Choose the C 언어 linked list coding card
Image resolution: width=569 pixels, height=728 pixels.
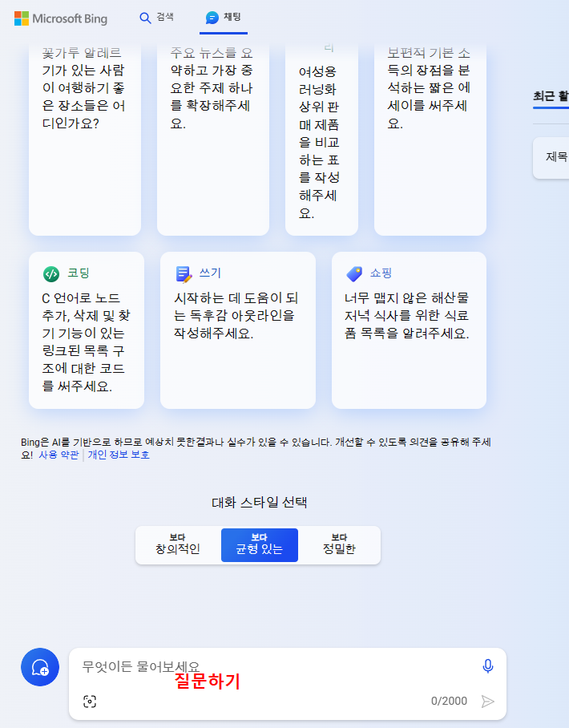click(x=87, y=330)
